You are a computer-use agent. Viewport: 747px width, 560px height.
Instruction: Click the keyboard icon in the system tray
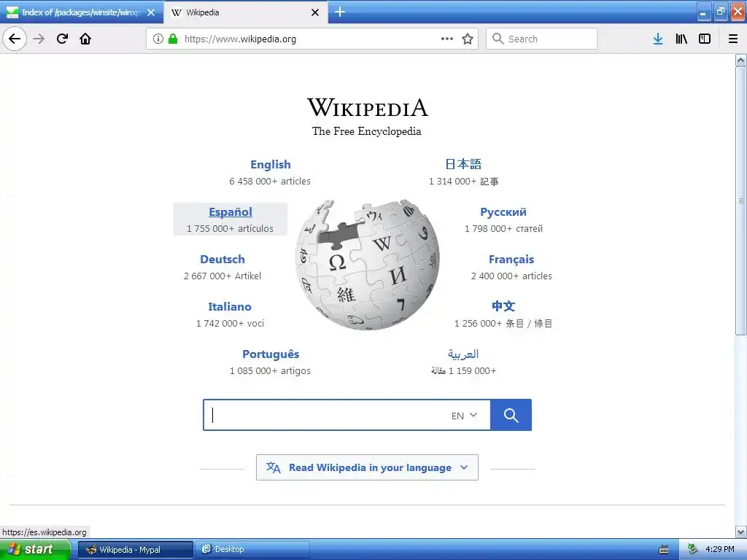pos(664,550)
